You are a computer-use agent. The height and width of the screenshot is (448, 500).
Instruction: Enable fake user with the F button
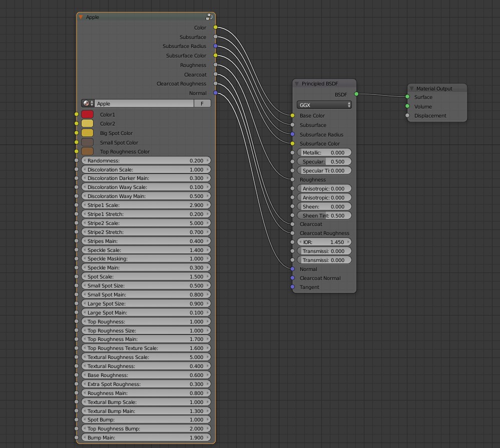[202, 103]
